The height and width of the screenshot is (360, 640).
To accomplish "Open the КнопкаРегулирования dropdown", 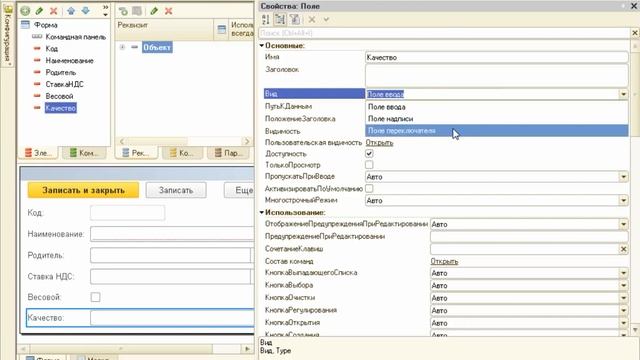I will [623, 311].
